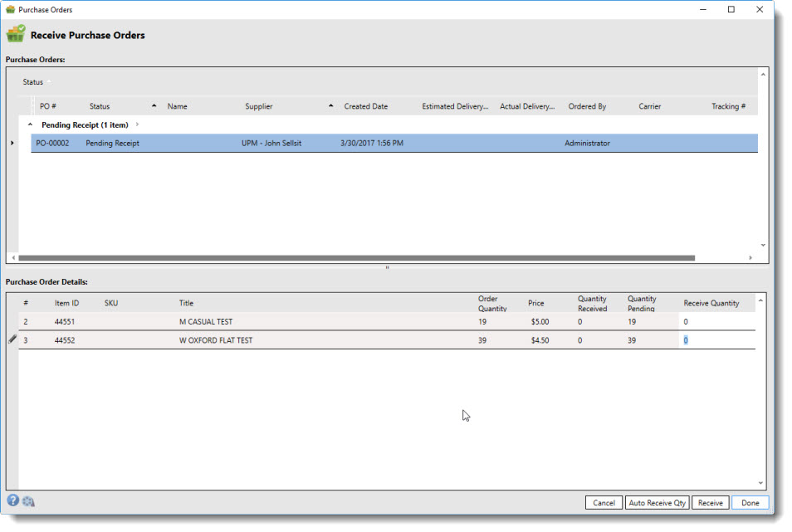The width and height of the screenshot is (792, 532).
Task: Click the Auto Receive Qty button
Action: pos(657,503)
